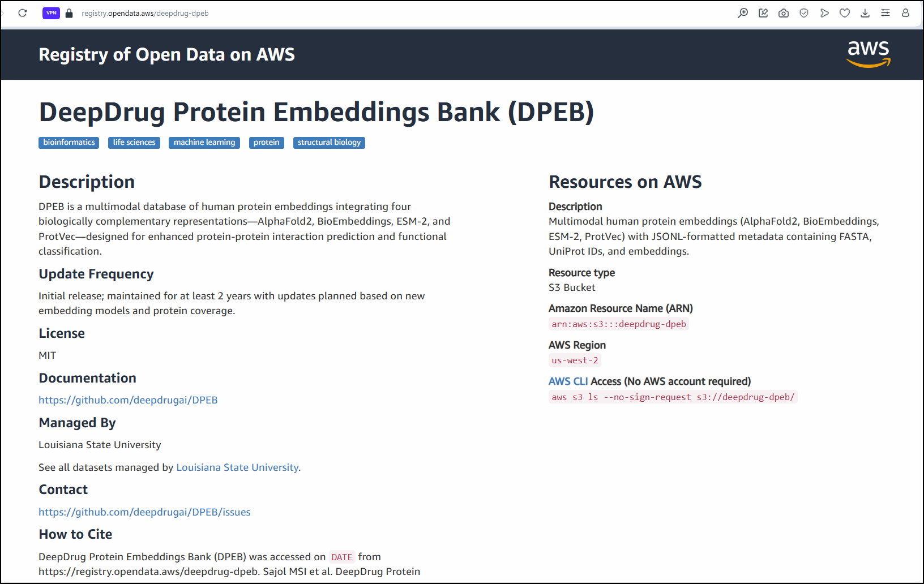Viewport: 924px width, 584px height.
Task: Reload the page with the refresh icon
Action: 23,13
